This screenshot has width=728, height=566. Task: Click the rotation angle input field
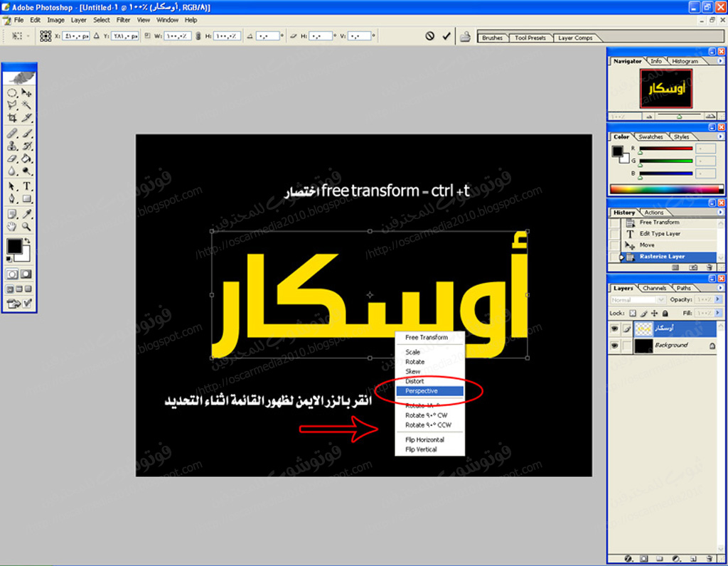268,36
